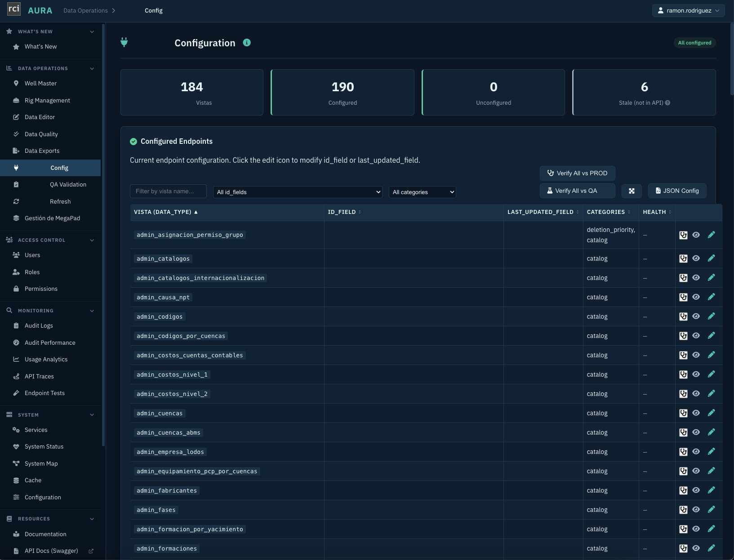Toggle eye icon for admin_formaciones row

point(696,548)
